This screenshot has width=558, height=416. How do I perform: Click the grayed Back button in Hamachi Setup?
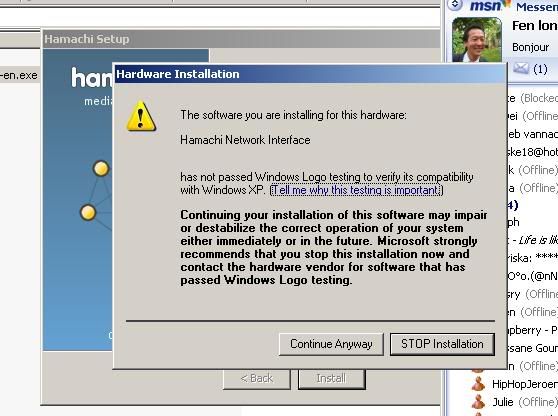[x=257, y=378]
